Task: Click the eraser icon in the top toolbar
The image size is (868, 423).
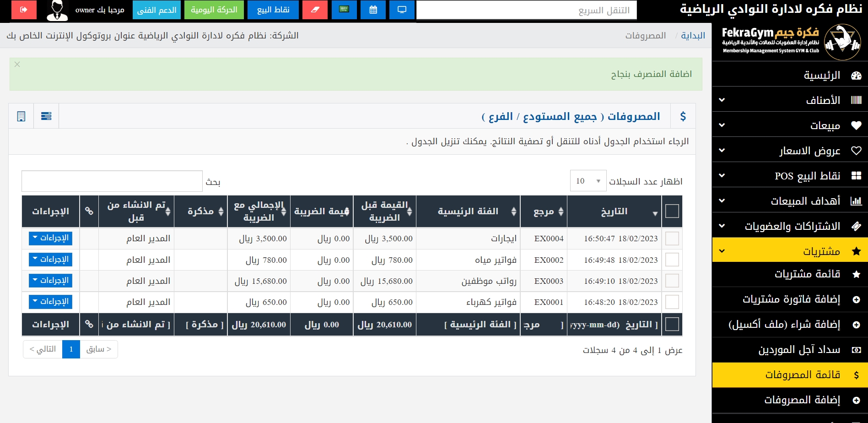Action: click(315, 10)
